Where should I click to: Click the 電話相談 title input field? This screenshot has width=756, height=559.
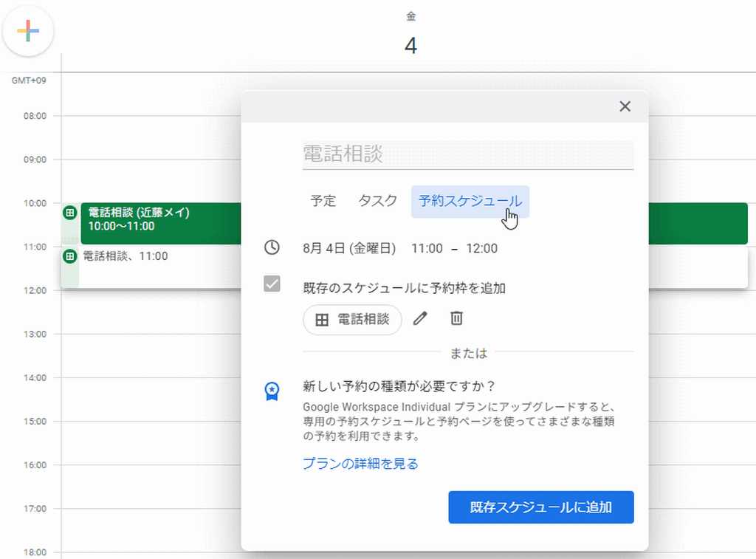467,154
